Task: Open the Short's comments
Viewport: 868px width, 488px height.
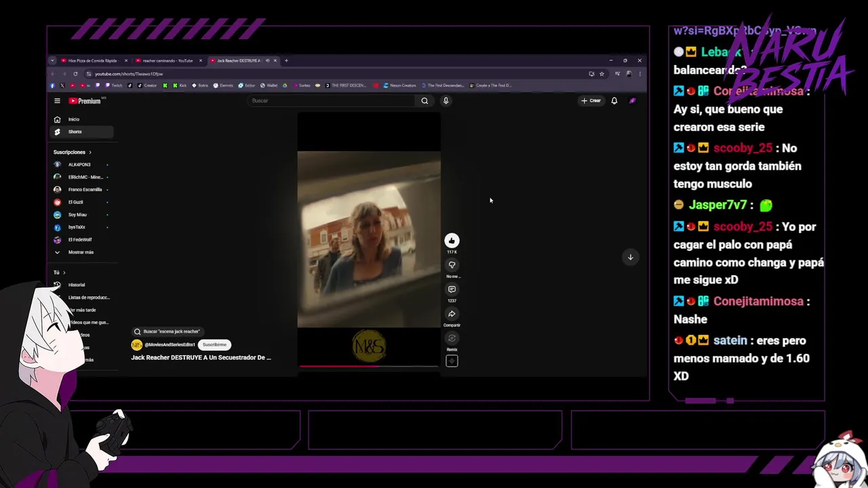Action: [x=452, y=289]
